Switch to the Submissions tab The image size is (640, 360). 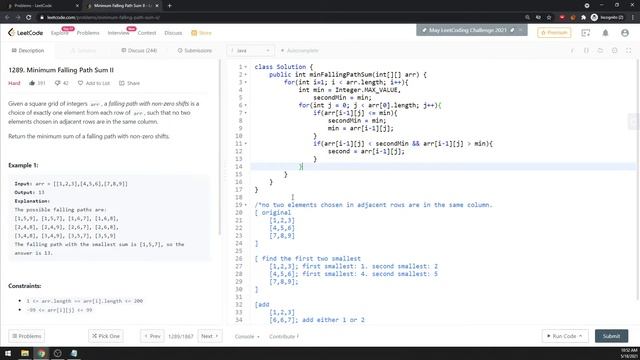195,50
